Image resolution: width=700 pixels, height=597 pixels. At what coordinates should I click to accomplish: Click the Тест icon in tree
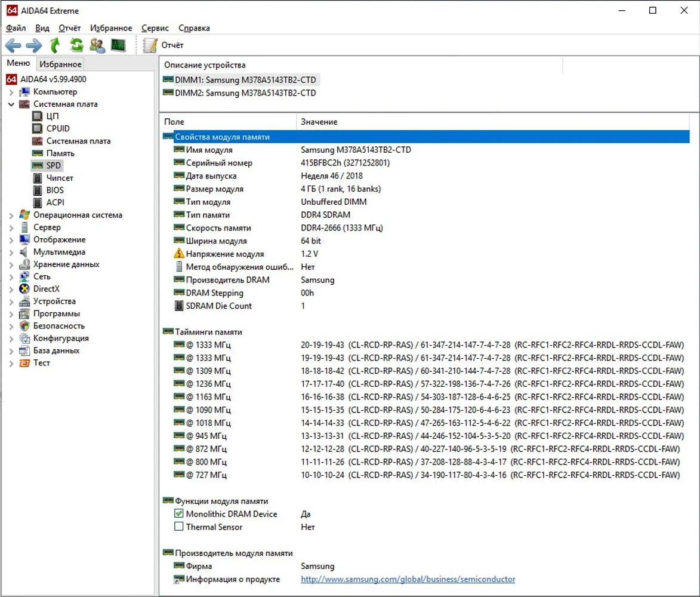24,363
